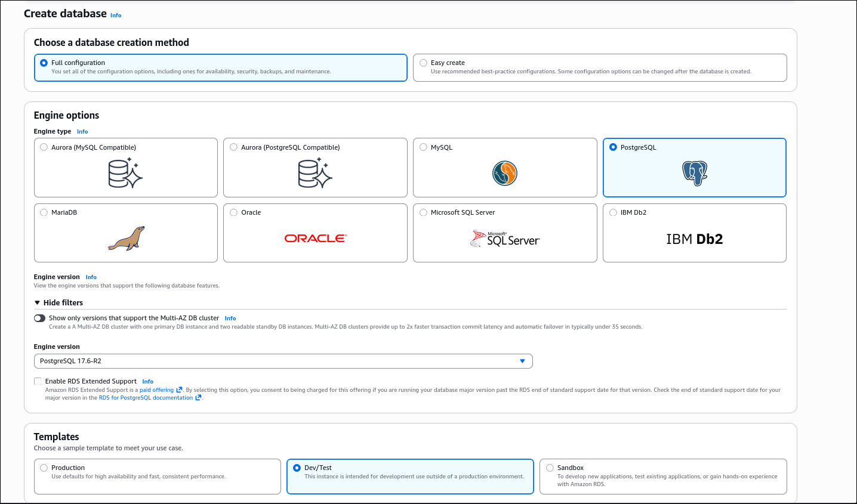This screenshot has height=504, width=857.
Task: Toggle the Multi-AZ DB cluster versions switch
Action: pos(40,319)
